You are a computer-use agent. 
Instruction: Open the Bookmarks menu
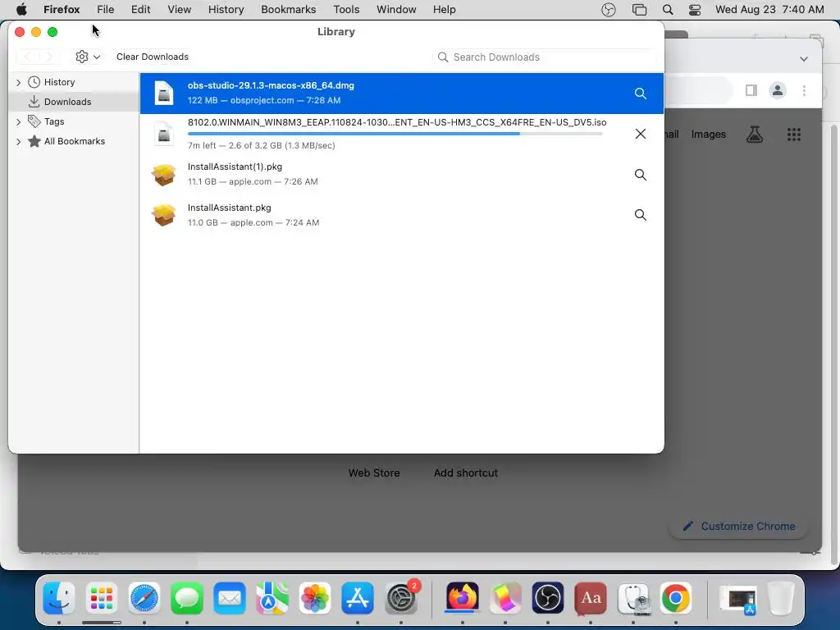tap(288, 10)
